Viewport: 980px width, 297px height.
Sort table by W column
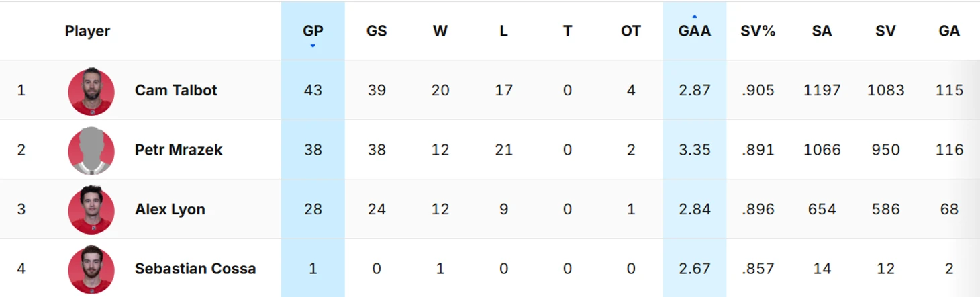(x=440, y=31)
